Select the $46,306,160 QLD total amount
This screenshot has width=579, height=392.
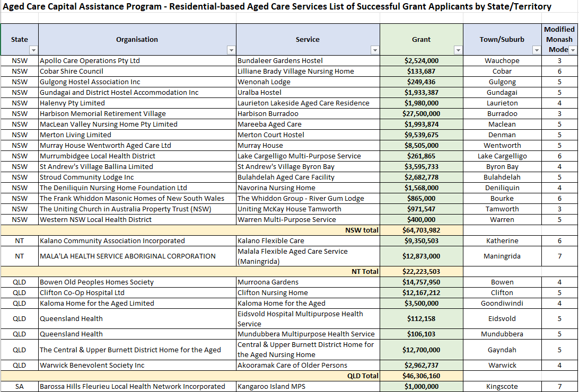[422, 376]
